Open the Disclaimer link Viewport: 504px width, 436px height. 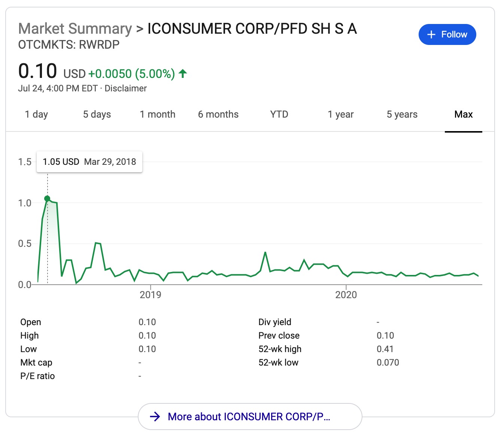point(126,88)
